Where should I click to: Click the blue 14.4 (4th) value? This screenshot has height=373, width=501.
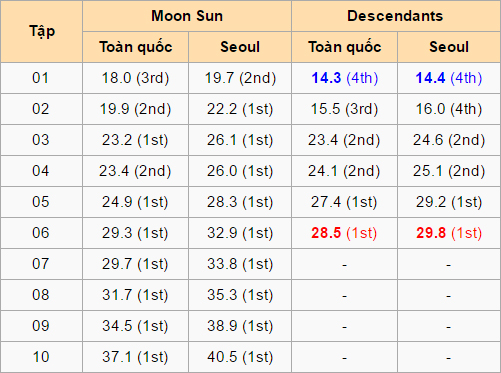point(449,78)
